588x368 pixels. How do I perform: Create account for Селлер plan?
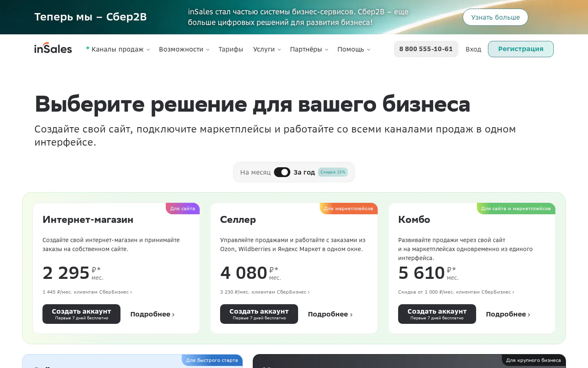point(259,314)
